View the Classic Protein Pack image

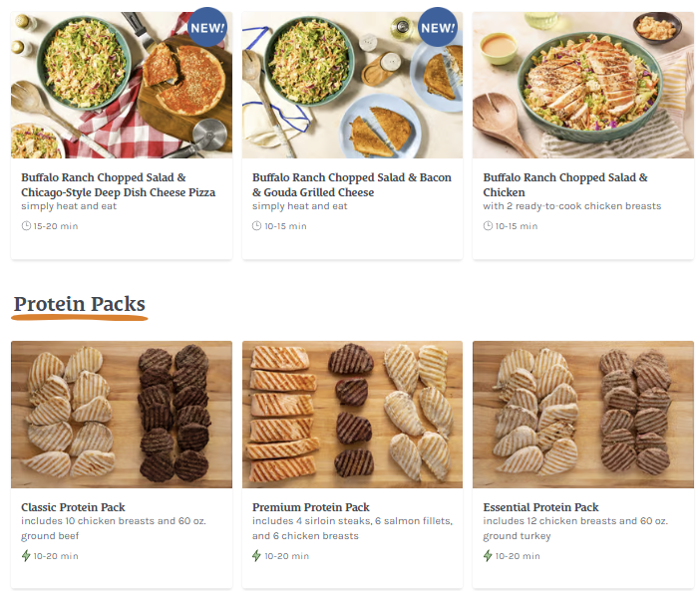(122, 415)
